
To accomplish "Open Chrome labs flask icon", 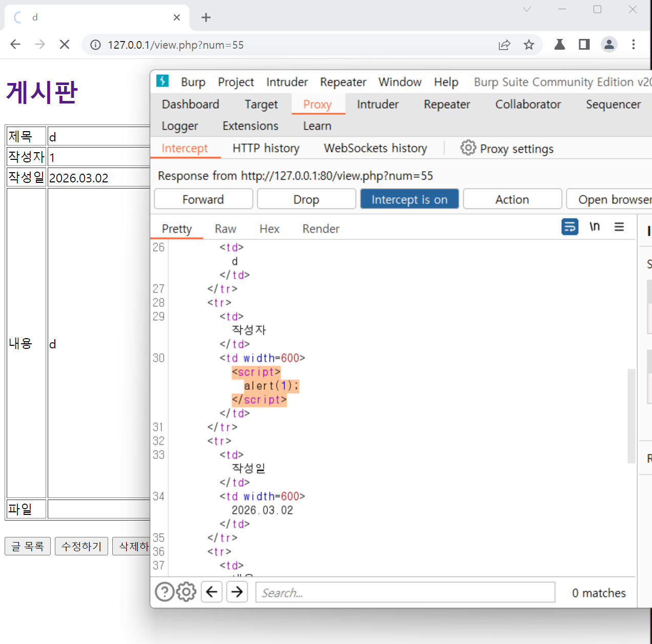I will [560, 45].
